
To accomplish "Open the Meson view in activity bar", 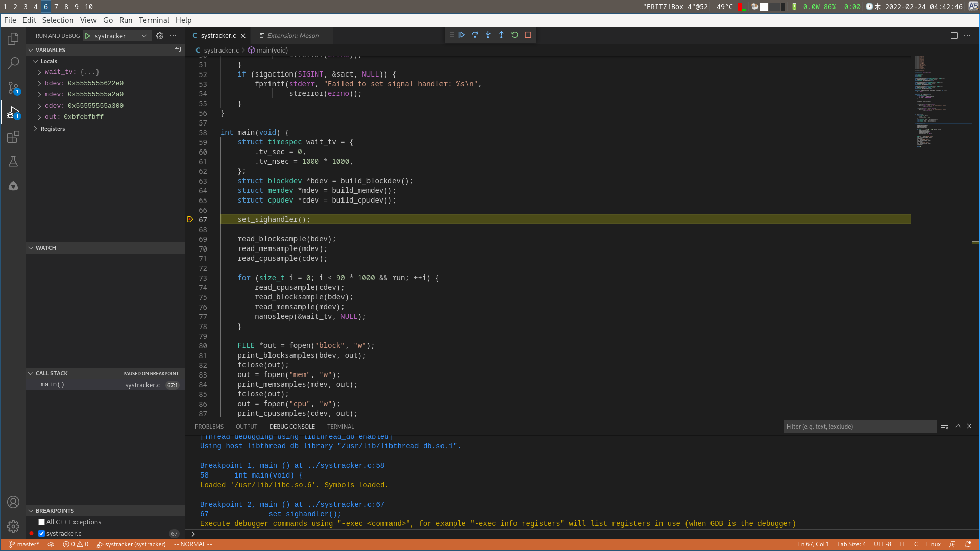I will click(x=13, y=186).
